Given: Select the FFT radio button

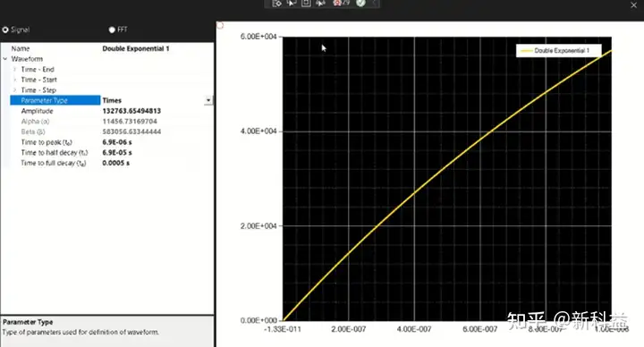Looking at the screenshot, I should coord(112,30).
